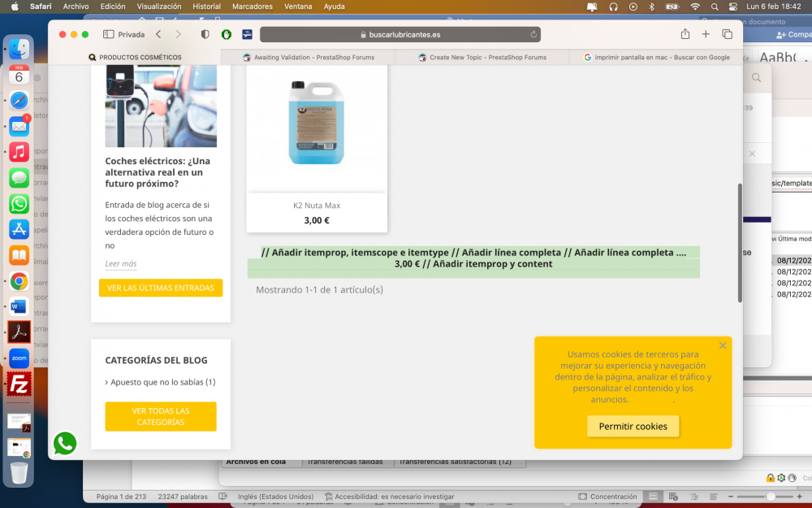Click the Safari page vertical scrollbar

[740, 242]
